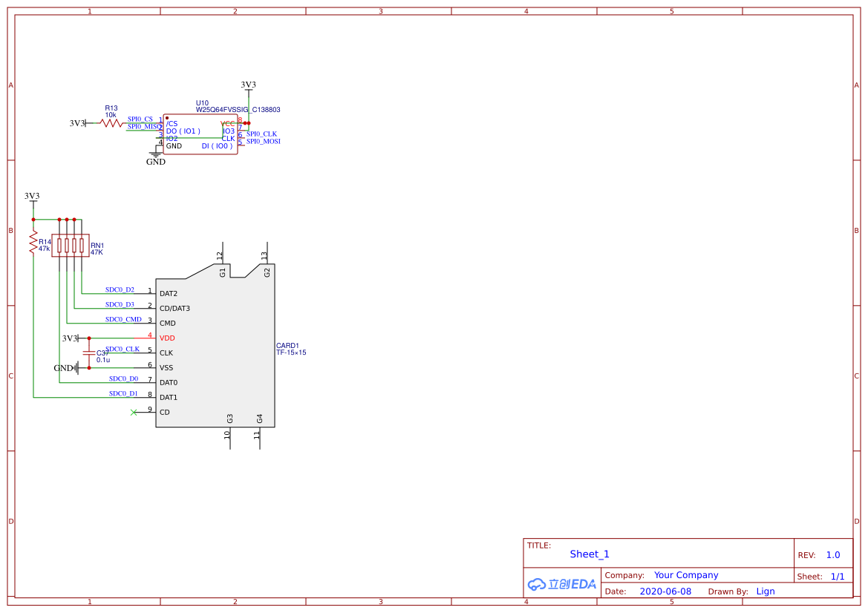Select the SDC0_D1 net label
The width and height of the screenshot is (868, 613).
[123, 393]
